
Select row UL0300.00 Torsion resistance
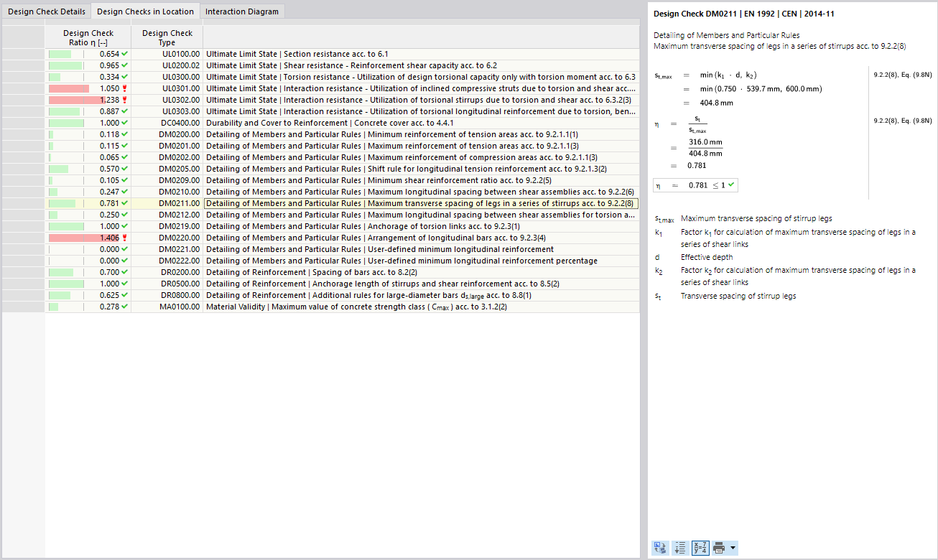tap(342, 77)
